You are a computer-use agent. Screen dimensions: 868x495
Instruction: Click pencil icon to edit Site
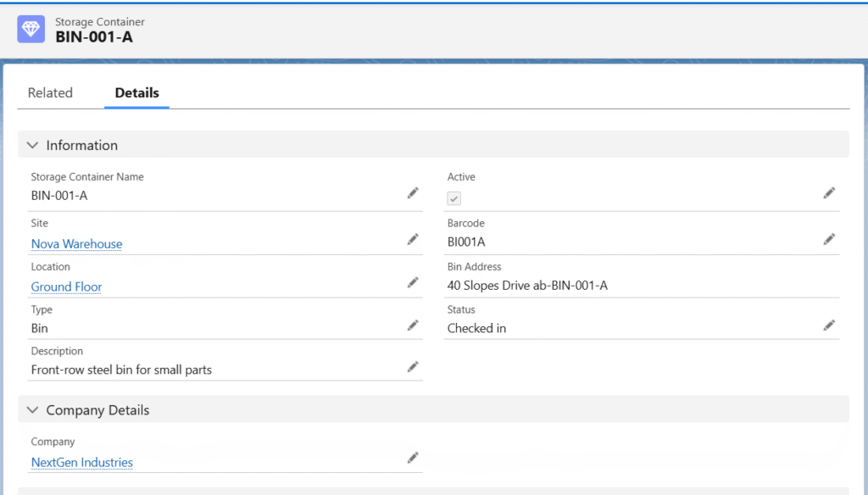[x=413, y=240]
